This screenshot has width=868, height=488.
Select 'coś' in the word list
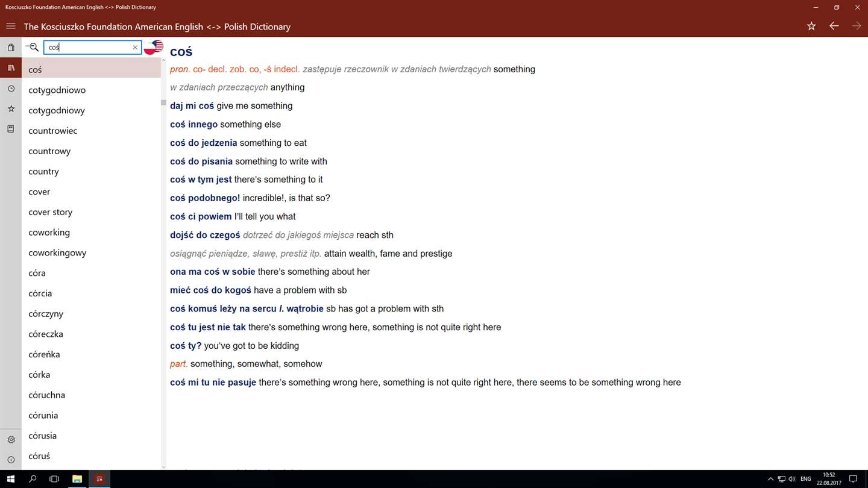pos(92,69)
